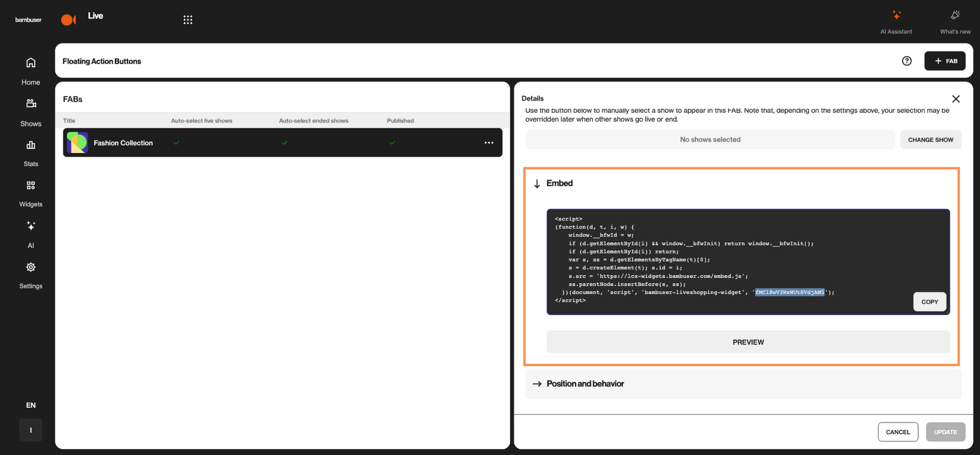Click the CHANGE SHOW button
The image size is (980, 455).
[x=930, y=139]
